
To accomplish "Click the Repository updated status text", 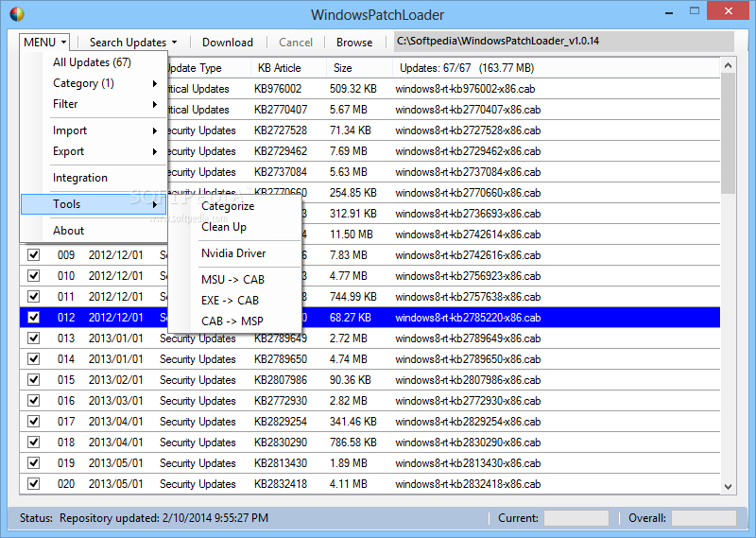I will pos(163,518).
